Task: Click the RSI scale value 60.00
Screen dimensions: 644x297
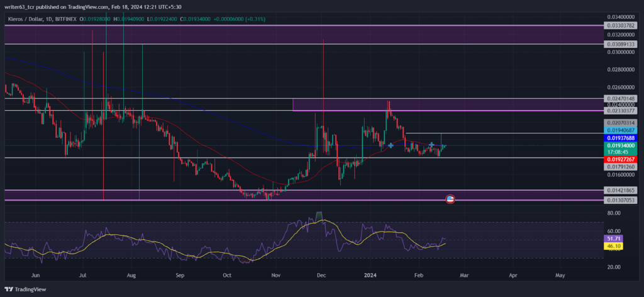Action: pos(613,232)
